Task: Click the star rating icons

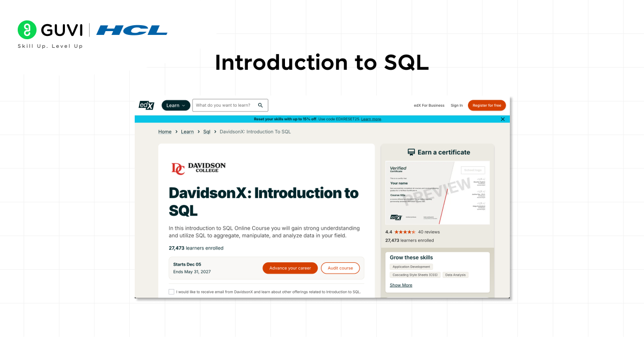Action: tap(405, 232)
